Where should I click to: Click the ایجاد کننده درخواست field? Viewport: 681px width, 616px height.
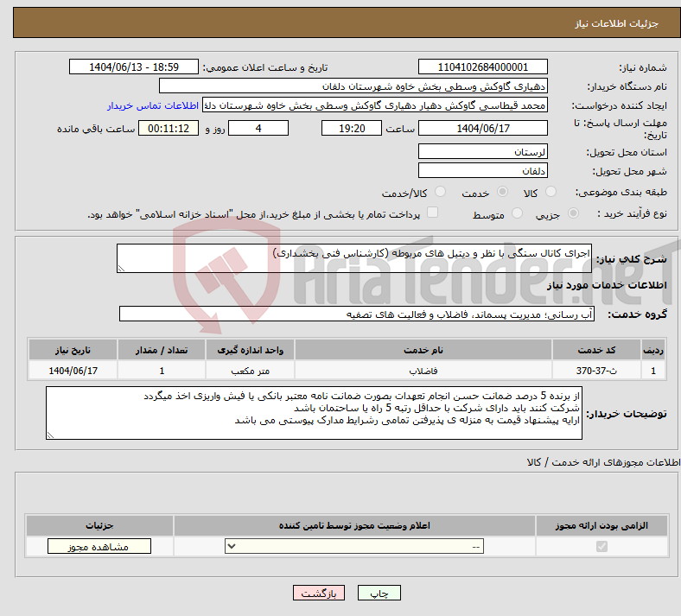375,105
